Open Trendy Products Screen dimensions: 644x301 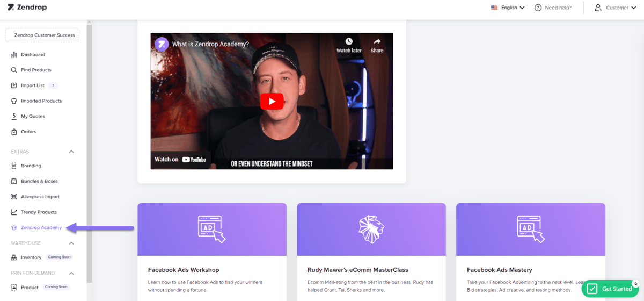tap(39, 212)
